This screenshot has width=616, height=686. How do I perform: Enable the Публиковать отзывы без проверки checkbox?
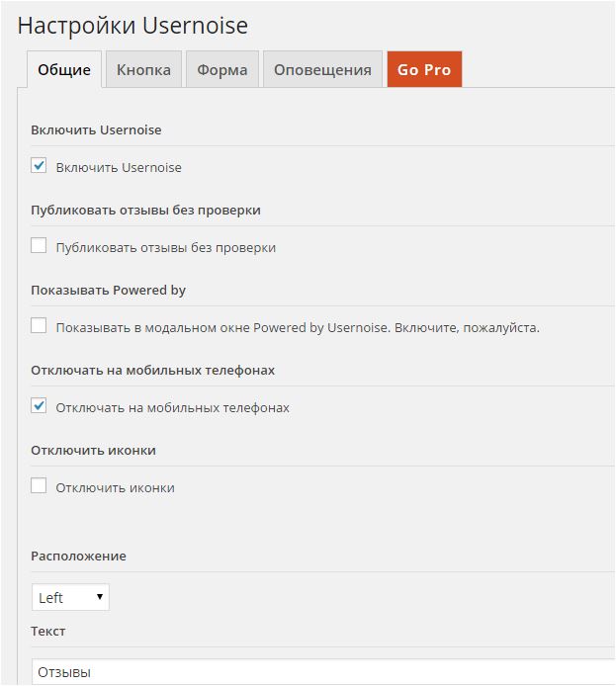39,246
